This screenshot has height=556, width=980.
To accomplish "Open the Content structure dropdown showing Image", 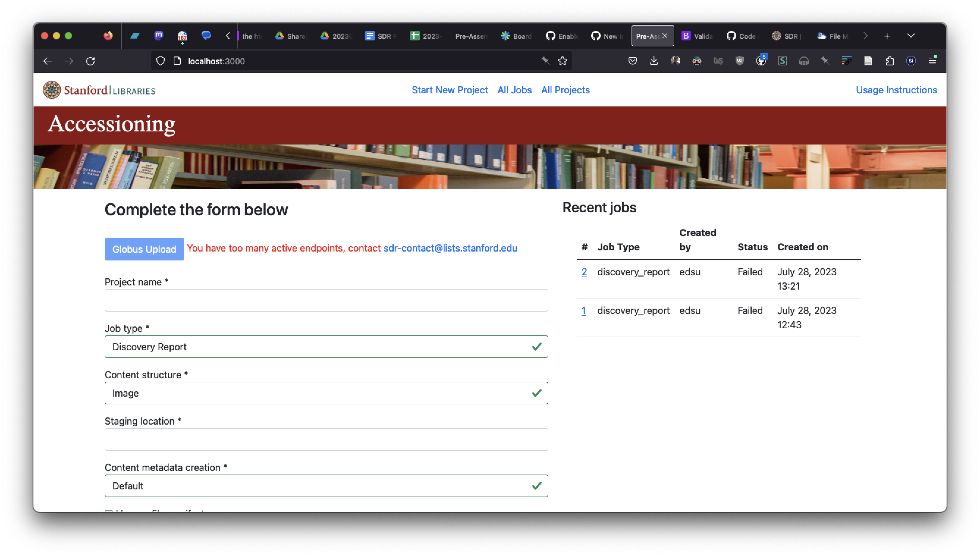I will pyautogui.click(x=326, y=393).
